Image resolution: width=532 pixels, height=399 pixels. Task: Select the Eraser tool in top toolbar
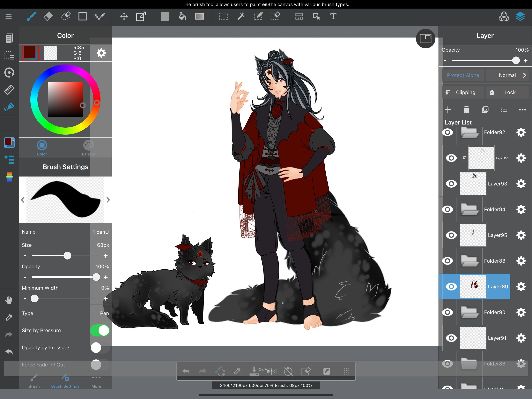pyautogui.click(x=48, y=16)
